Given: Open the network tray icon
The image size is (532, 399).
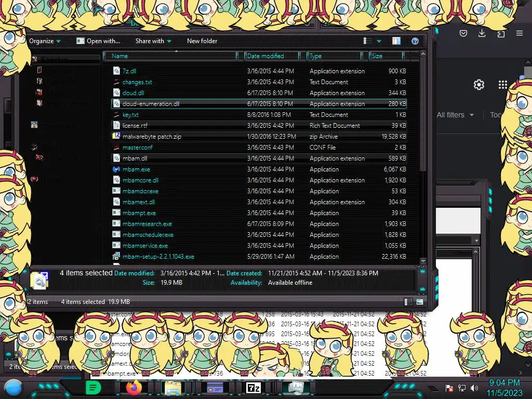Looking at the screenshot, I should point(462,388).
